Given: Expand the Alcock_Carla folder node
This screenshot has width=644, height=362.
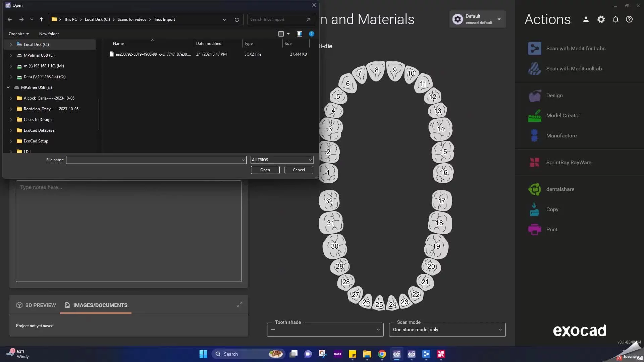Looking at the screenshot, I should (x=11, y=98).
